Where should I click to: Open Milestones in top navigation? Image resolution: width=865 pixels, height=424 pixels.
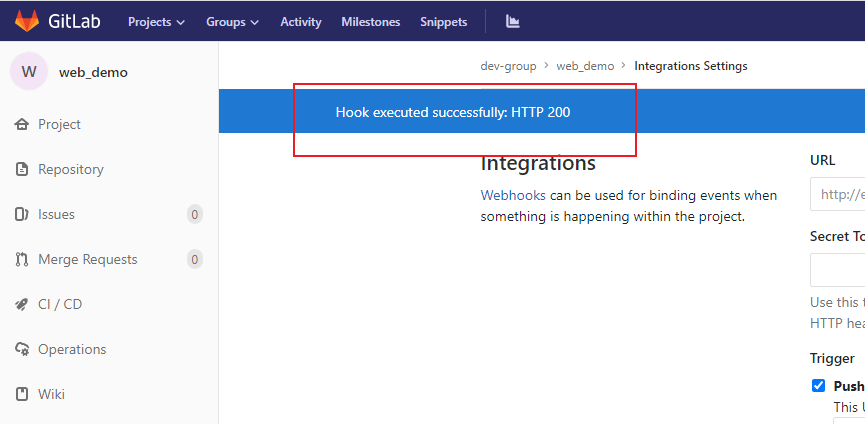[x=371, y=22]
